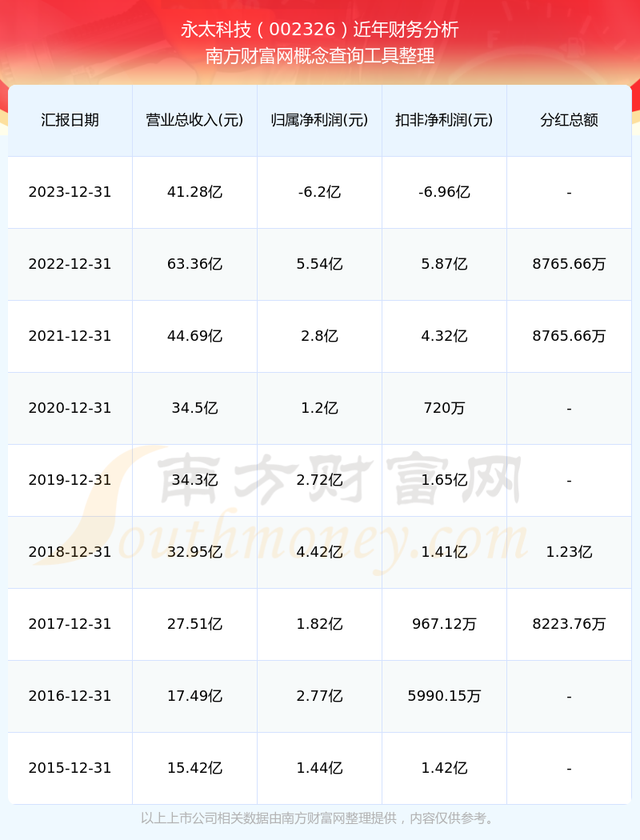
Task: Click the date cell 2015-12-31
Action: (x=70, y=768)
